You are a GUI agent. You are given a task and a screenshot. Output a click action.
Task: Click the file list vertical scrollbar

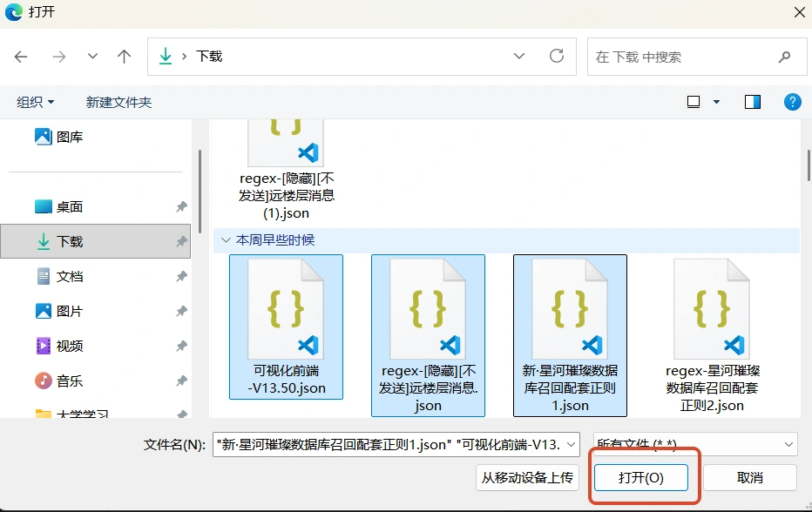[808, 165]
